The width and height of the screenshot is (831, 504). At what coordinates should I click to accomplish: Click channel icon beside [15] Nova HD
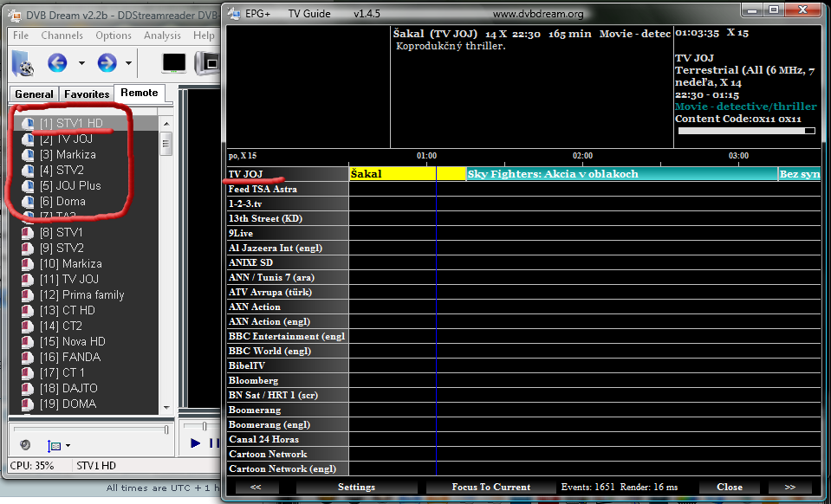pos(27,341)
